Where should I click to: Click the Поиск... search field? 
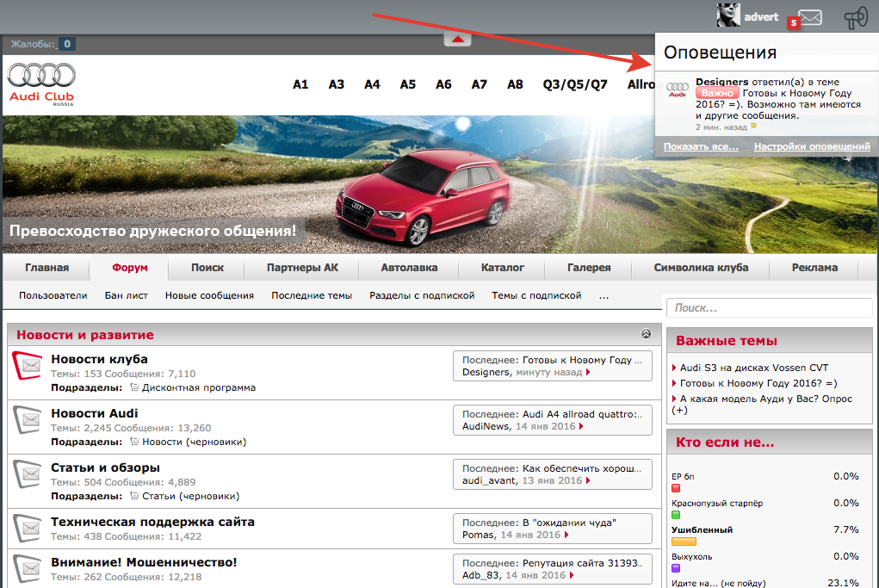769,307
